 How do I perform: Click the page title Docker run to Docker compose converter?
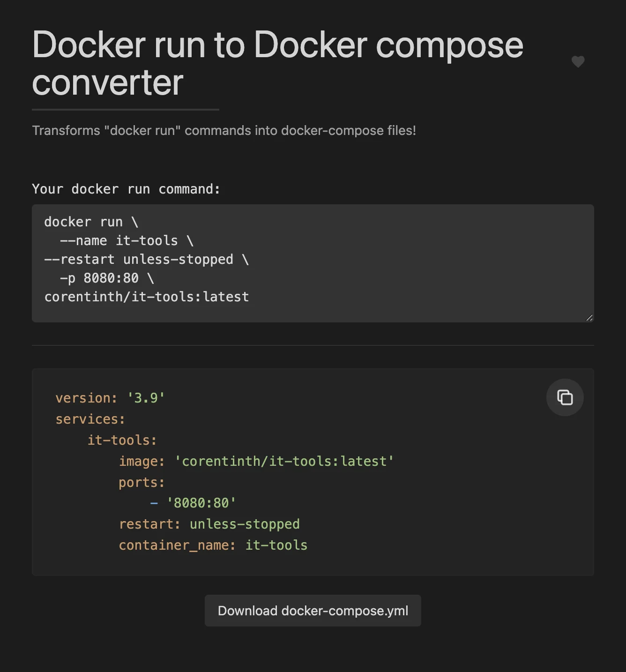click(x=277, y=62)
